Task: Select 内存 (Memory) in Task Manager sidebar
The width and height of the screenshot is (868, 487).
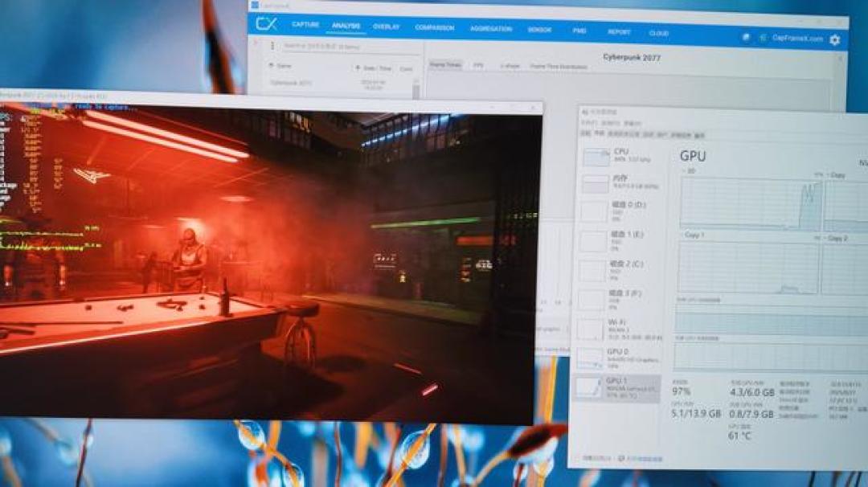Action: [619, 183]
